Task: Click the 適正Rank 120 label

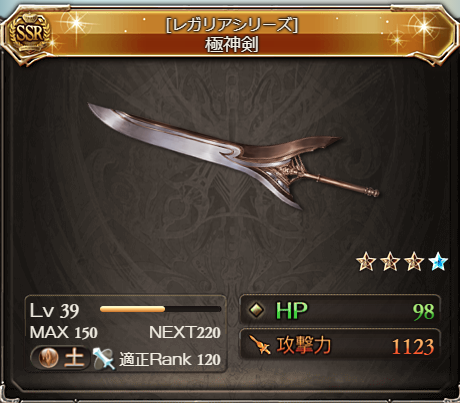Action: [x=170, y=359]
